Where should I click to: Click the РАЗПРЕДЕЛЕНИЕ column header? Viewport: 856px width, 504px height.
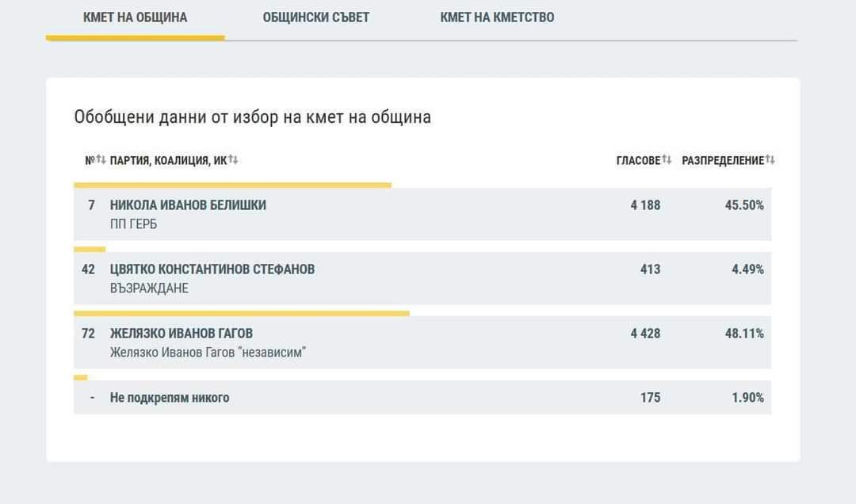[723, 161]
